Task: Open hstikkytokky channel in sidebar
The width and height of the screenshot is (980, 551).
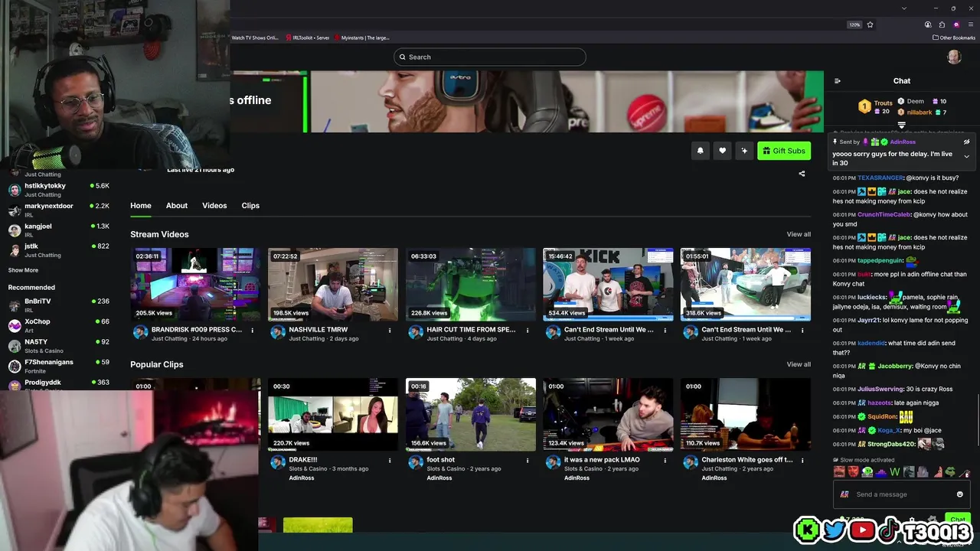Action: pos(59,190)
